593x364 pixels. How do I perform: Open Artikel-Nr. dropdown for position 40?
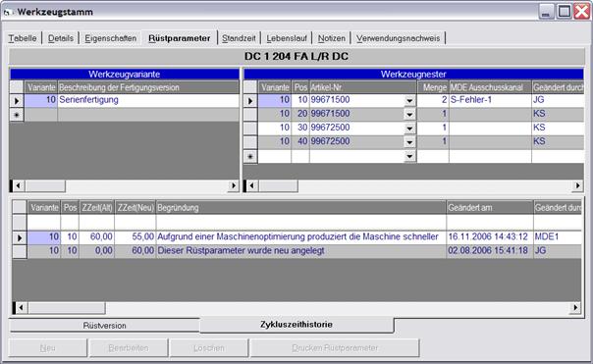point(409,142)
